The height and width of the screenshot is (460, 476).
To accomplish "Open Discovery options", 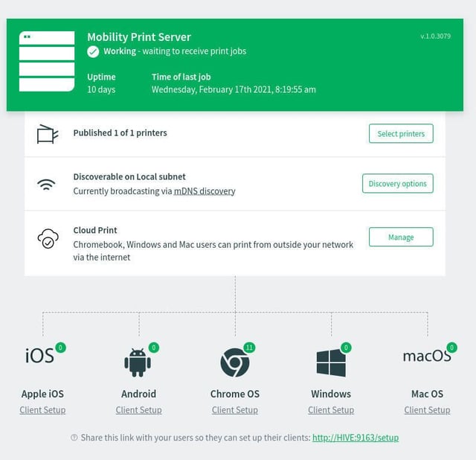I will (x=398, y=184).
